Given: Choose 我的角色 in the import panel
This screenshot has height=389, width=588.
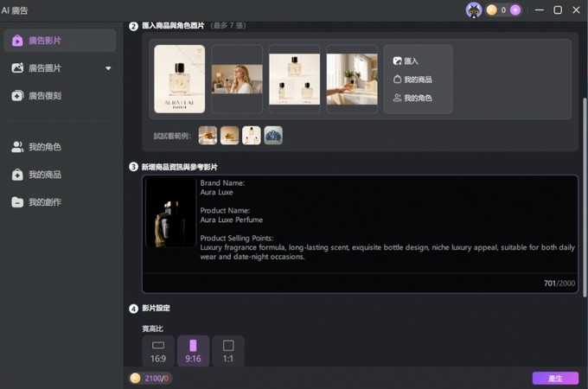Looking at the screenshot, I should [412, 98].
